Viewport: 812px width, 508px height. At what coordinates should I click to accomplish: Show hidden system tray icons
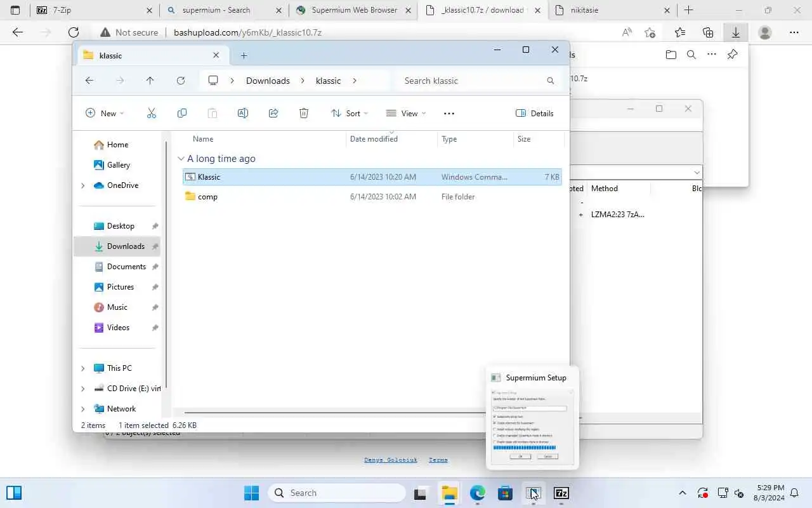coord(683,493)
